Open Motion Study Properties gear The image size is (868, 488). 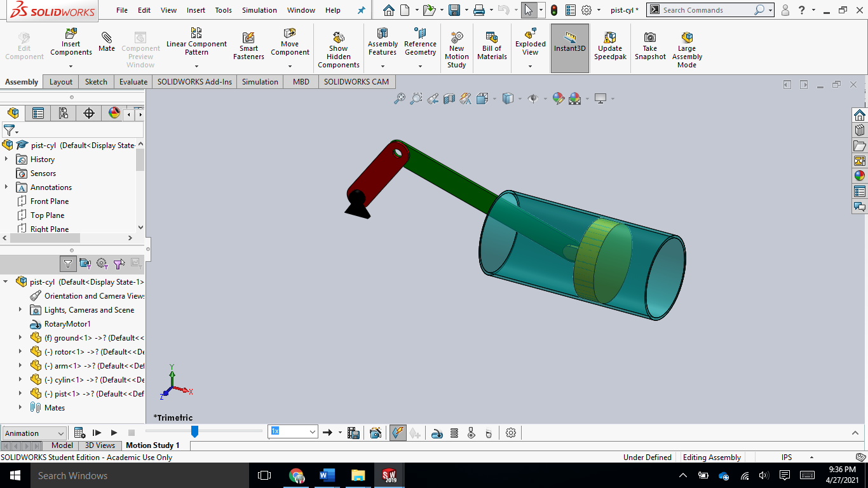511,433
